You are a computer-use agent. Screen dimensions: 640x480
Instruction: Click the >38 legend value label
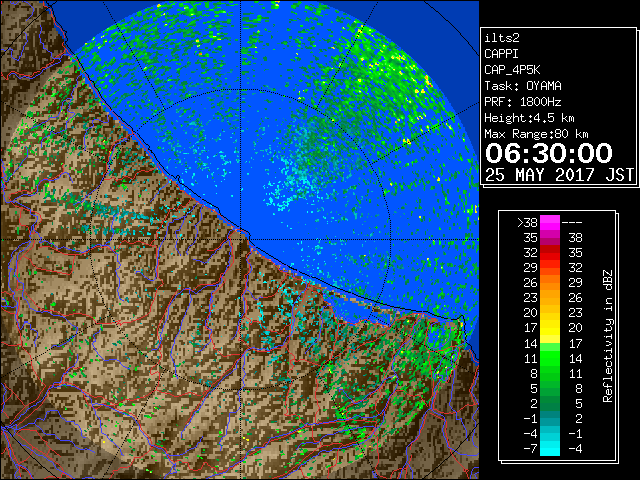[527, 223]
